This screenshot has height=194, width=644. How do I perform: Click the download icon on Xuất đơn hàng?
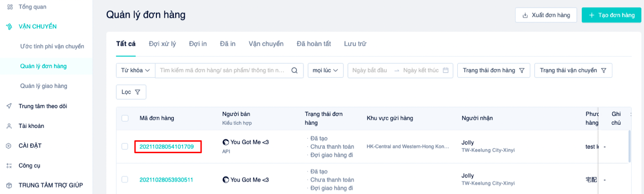coord(525,15)
